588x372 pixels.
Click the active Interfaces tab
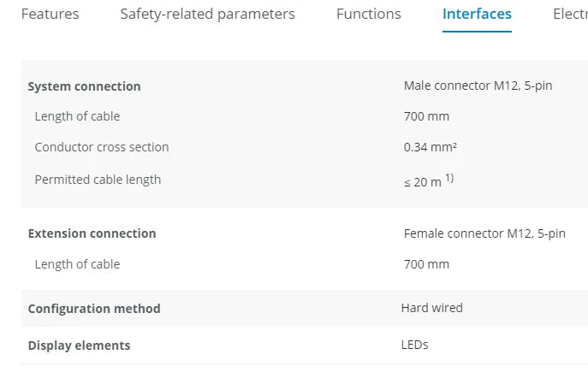tap(477, 15)
